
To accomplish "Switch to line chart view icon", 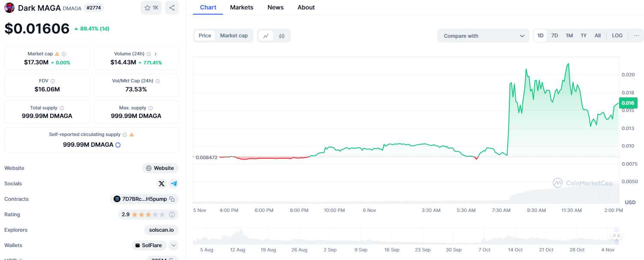I will [x=266, y=36].
